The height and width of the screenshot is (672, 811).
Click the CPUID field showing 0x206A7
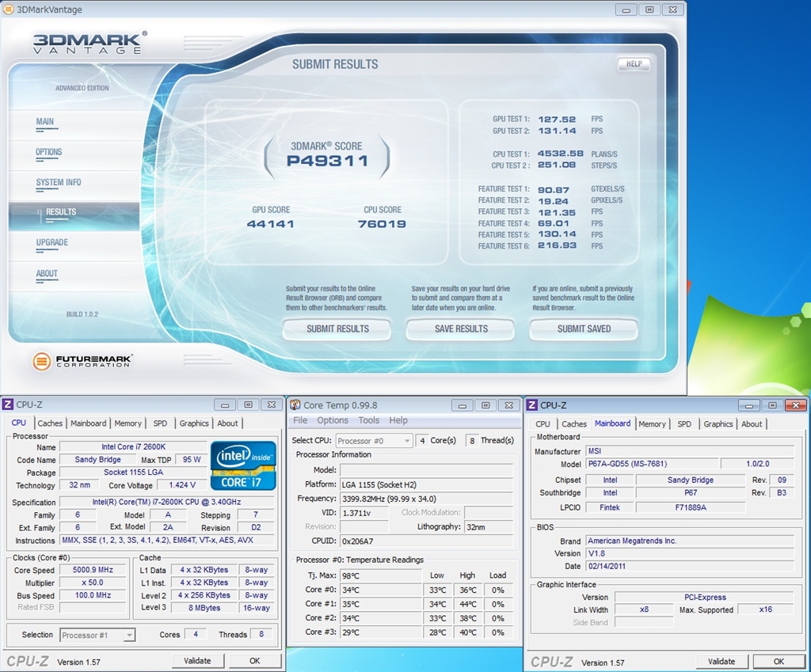427,541
